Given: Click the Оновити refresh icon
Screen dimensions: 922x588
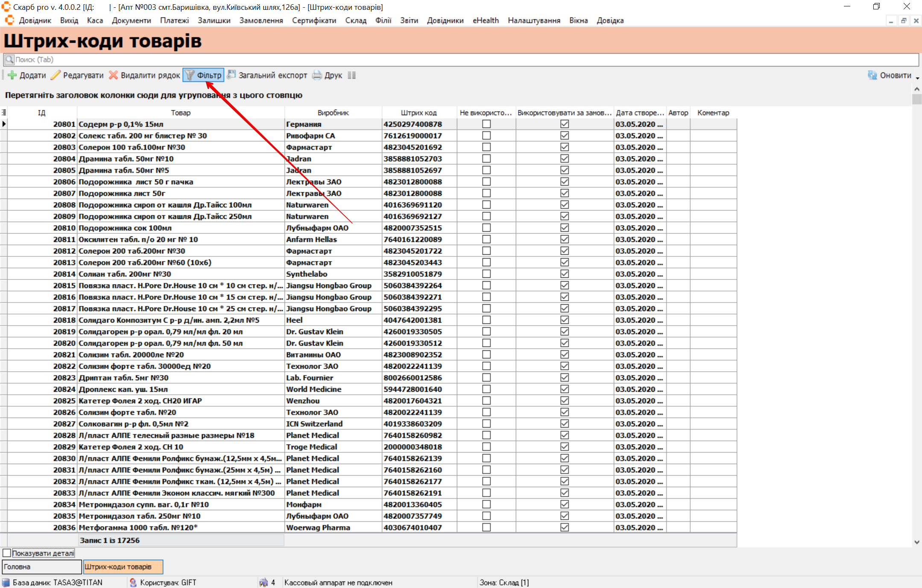Looking at the screenshot, I should click(x=872, y=75).
